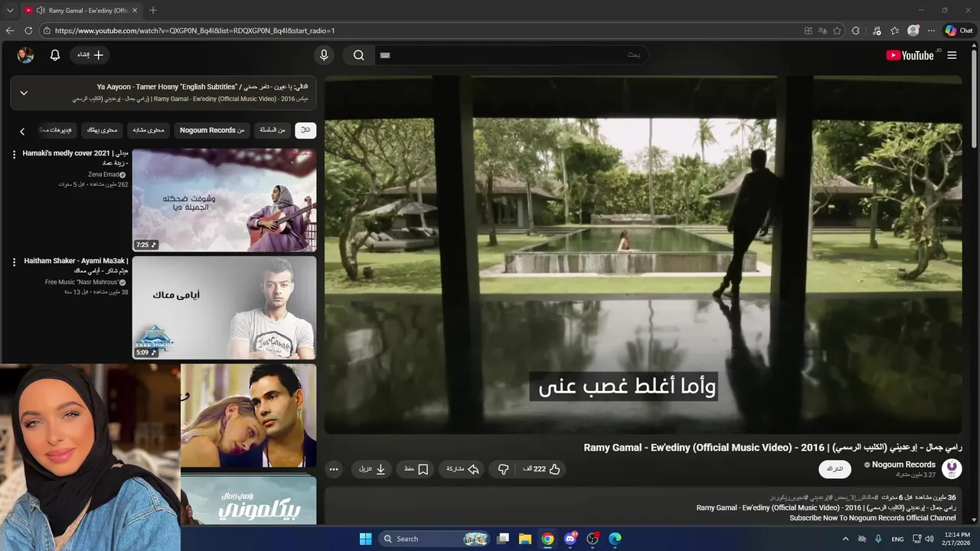
Task: Open more actions three-dot menu under video
Action: (333, 469)
